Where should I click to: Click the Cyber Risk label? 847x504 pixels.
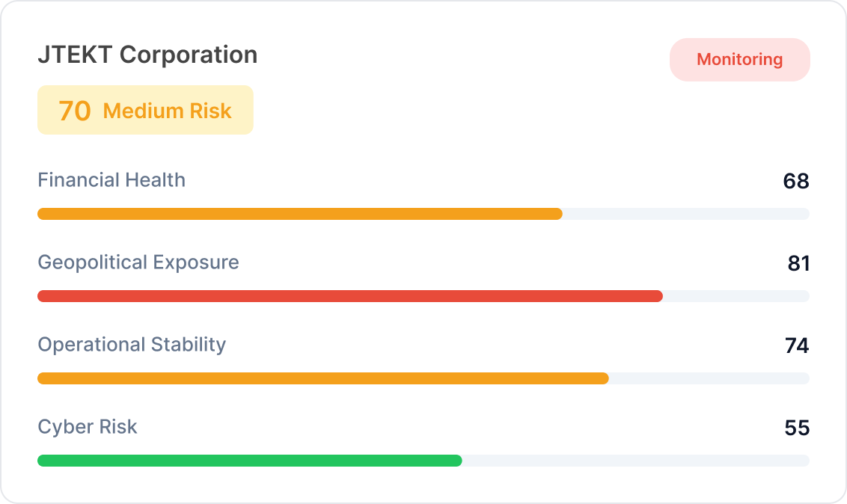[x=88, y=427]
